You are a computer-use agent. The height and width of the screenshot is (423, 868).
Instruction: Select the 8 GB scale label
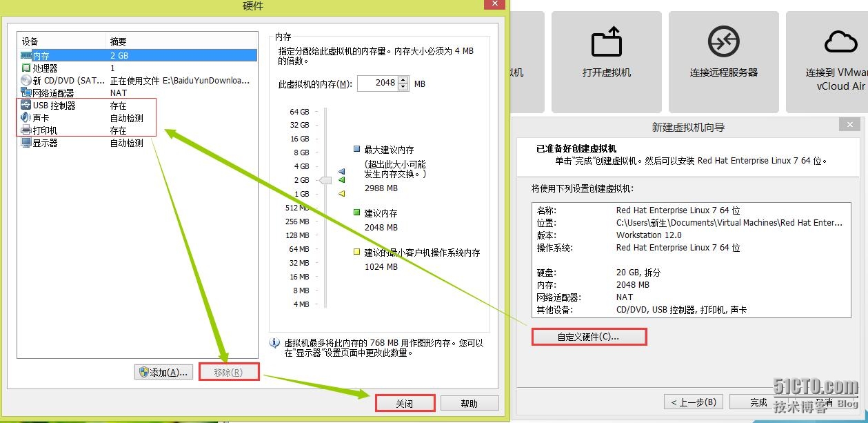pos(301,153)
